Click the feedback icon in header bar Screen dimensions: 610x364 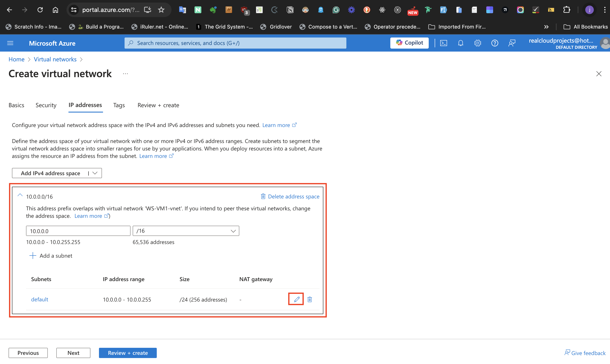[x=511, y=43]
